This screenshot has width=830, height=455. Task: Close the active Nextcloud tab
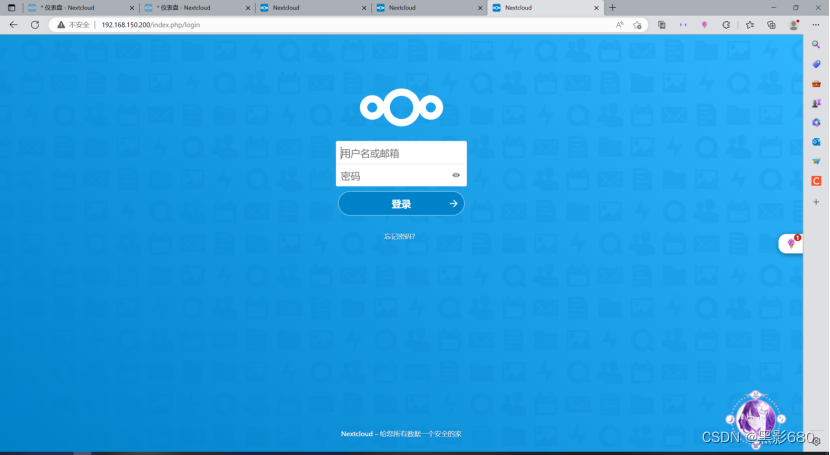[596, 8]
